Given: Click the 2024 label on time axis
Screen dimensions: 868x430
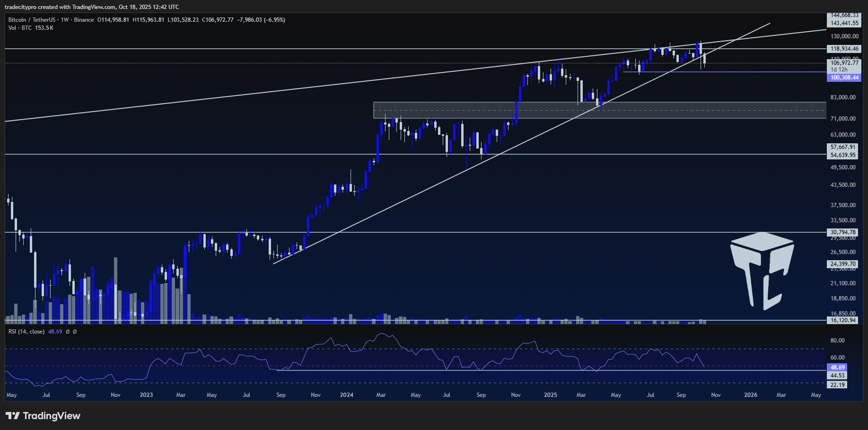Looking at the screenshot, I should pos(347,395).
